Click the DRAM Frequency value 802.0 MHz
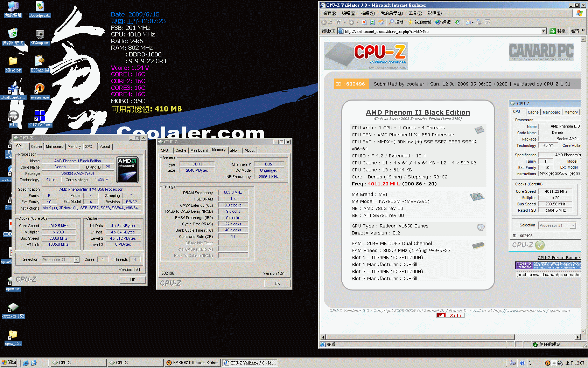The height and width of the screenshot is (368, 588). click(233, 192)
